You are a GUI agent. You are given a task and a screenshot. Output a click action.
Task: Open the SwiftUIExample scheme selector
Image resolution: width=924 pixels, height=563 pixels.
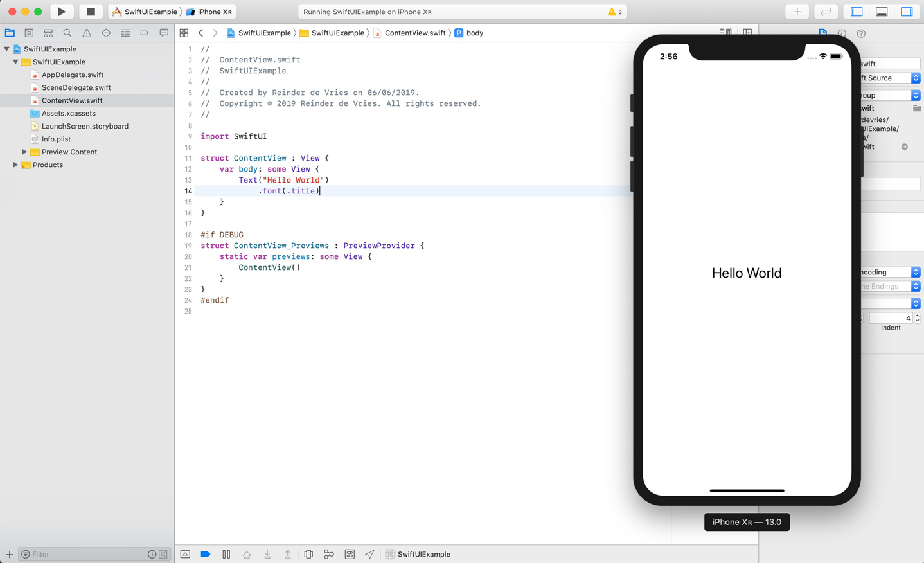coord(145,12)
